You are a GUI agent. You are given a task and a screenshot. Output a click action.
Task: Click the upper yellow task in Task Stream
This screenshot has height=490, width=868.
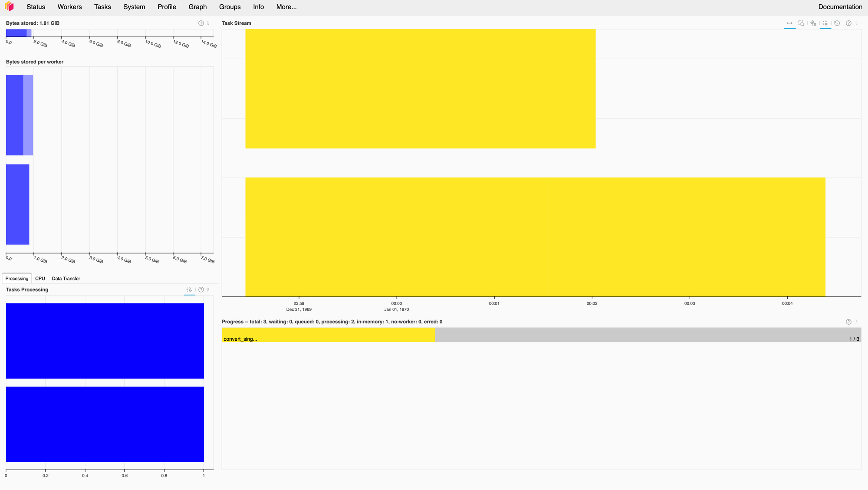421,89
